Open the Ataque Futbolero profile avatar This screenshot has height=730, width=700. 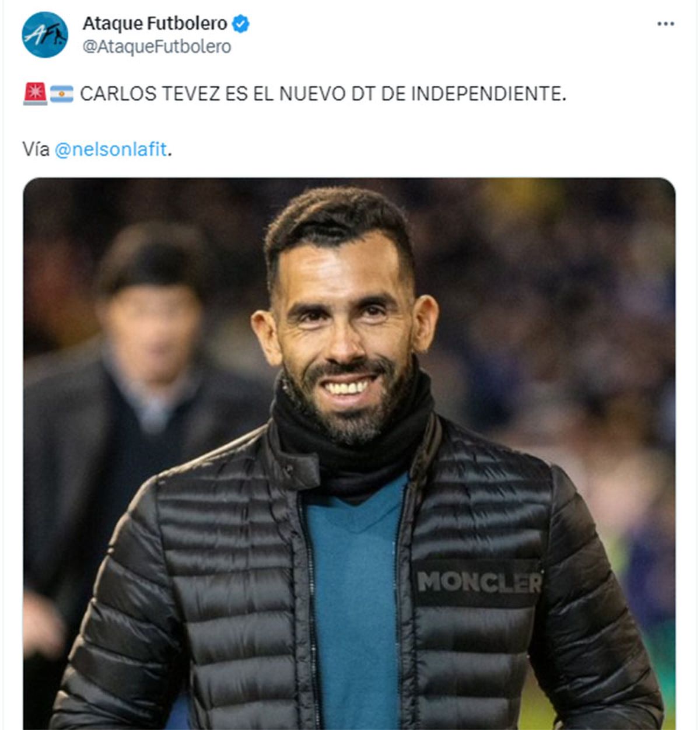pos(45,35)
